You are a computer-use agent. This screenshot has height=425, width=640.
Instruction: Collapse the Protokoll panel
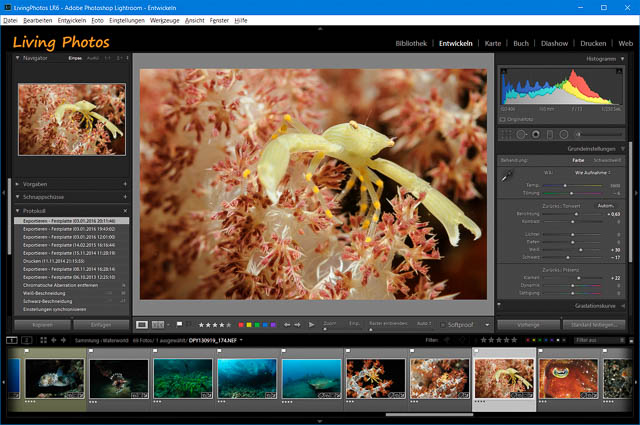tap(18, 211)
